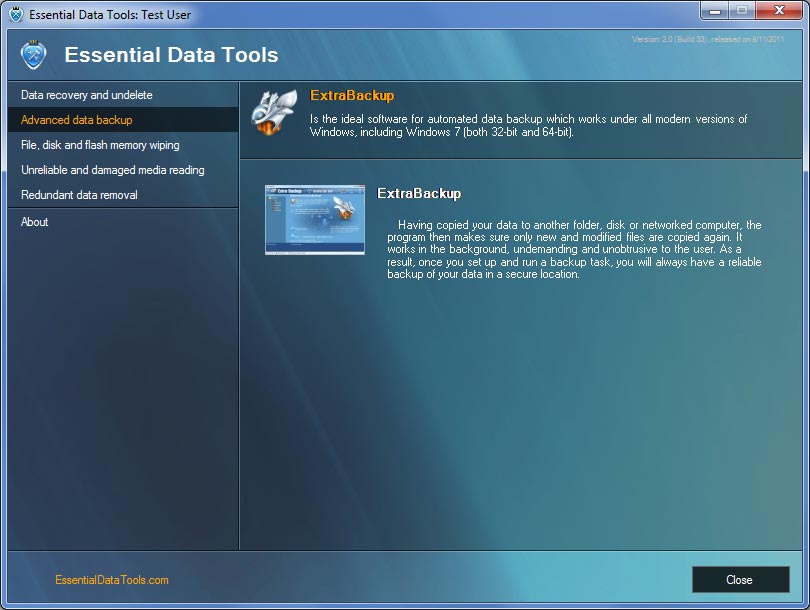Click the Essential Data Tools header title
810x610 pixels.
tap(171, 55)
